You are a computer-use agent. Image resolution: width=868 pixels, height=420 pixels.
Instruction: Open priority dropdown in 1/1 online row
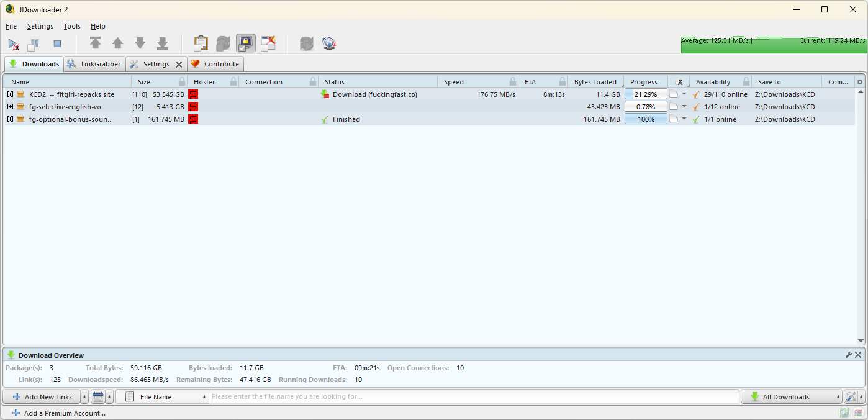coord(684,119)
